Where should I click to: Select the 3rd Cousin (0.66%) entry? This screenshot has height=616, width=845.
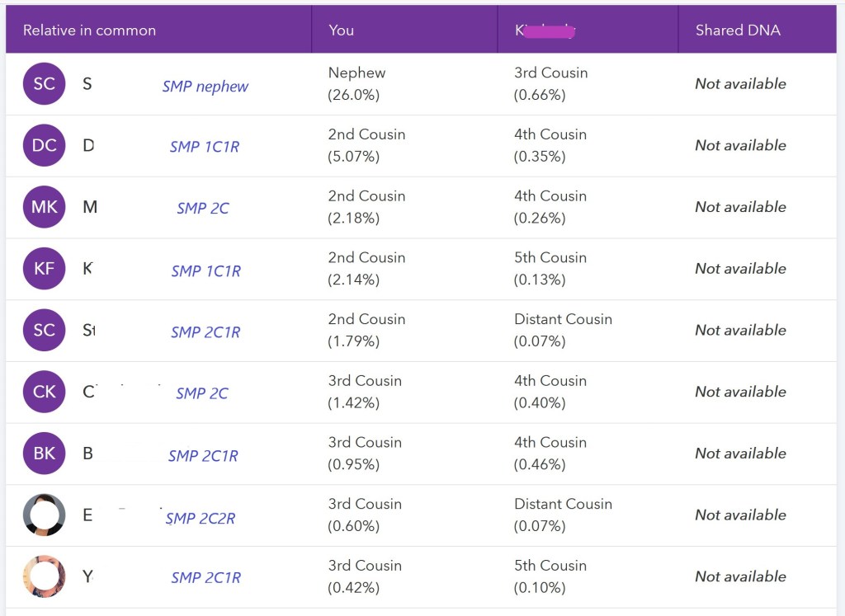coord(550,84)
